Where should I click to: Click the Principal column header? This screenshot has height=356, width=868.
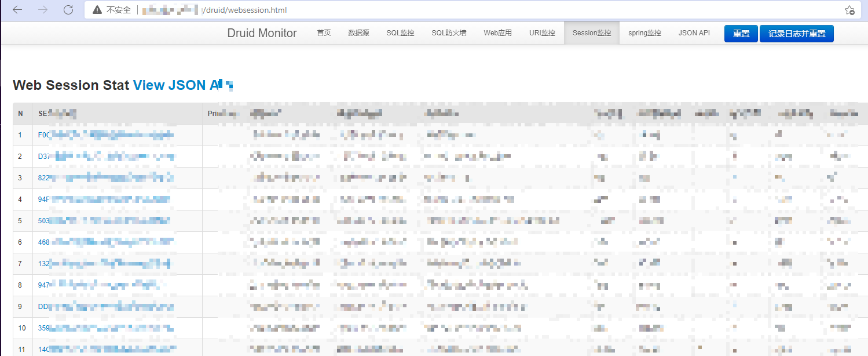223,114
